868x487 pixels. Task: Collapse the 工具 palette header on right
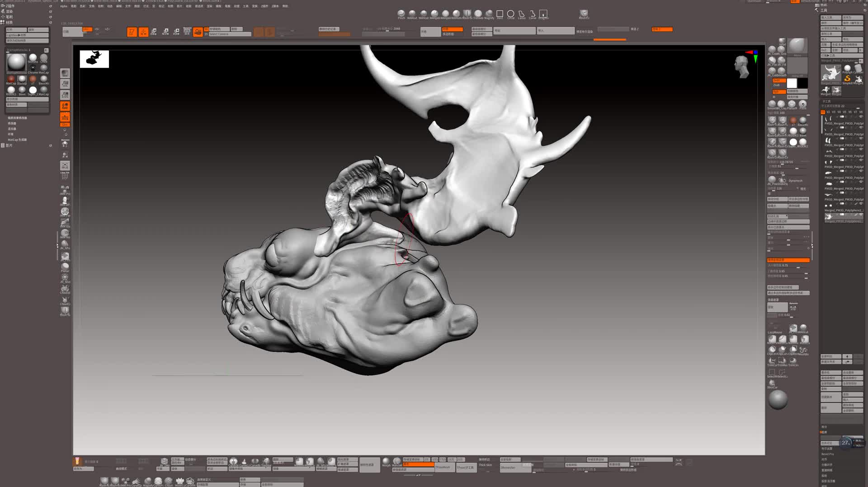tap(824, 10)
